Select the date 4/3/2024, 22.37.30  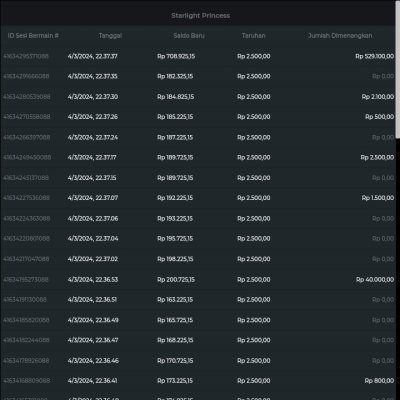point(93,97)
